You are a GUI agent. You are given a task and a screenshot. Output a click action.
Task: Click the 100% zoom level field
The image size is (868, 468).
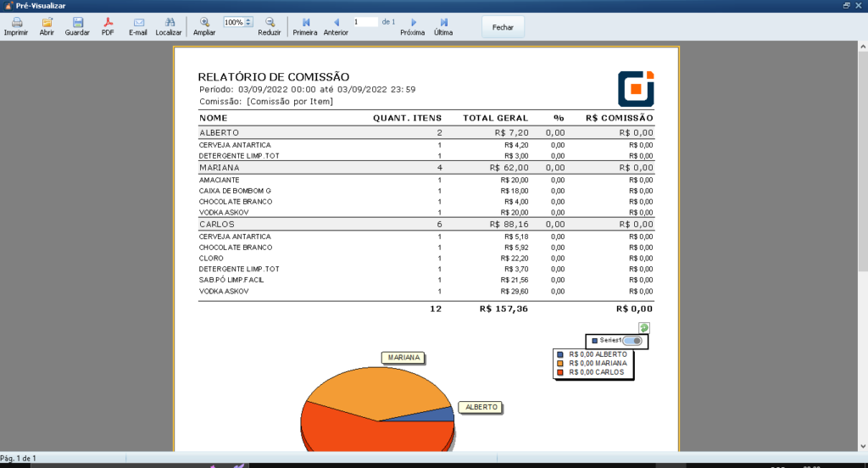point(233,22)
